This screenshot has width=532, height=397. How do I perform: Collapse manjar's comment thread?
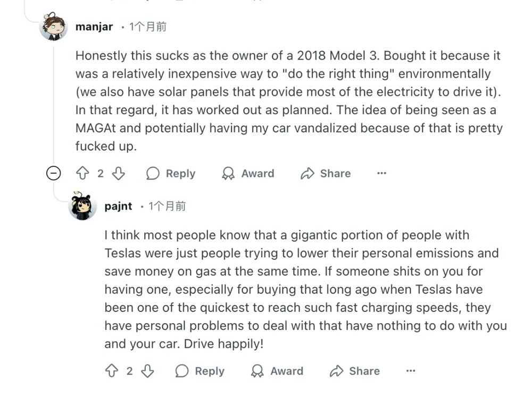pyautogui.click(x=53, y=173)
